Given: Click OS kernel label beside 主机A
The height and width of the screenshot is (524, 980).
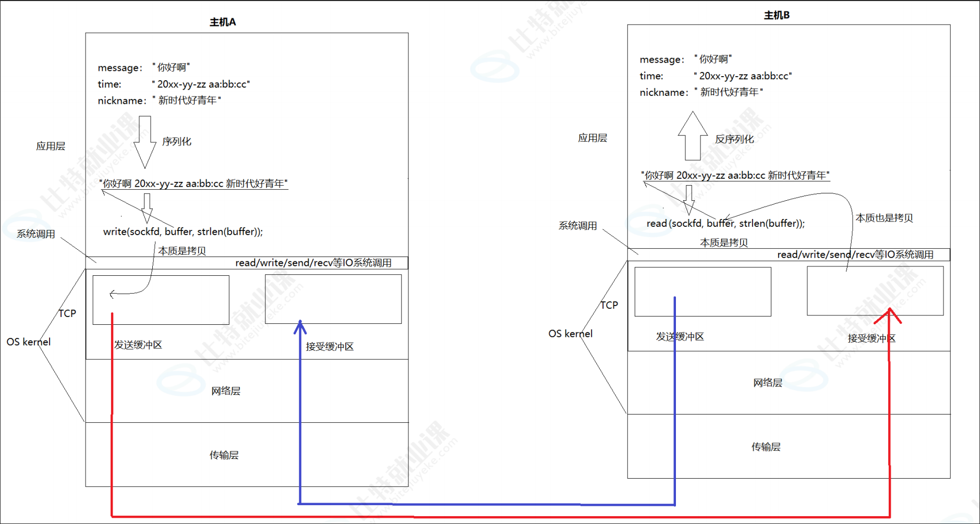Looking at the screenshot, I should point(29,342).
